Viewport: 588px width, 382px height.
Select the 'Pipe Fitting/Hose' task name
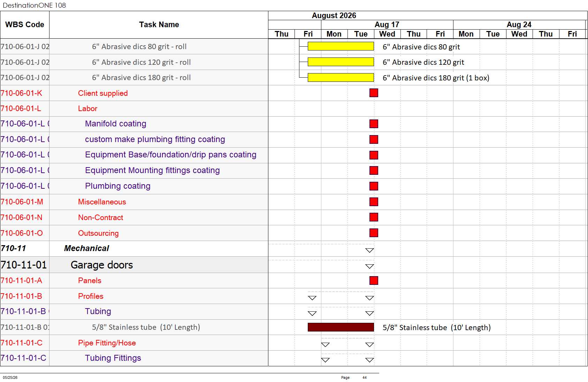coord(107,343)
